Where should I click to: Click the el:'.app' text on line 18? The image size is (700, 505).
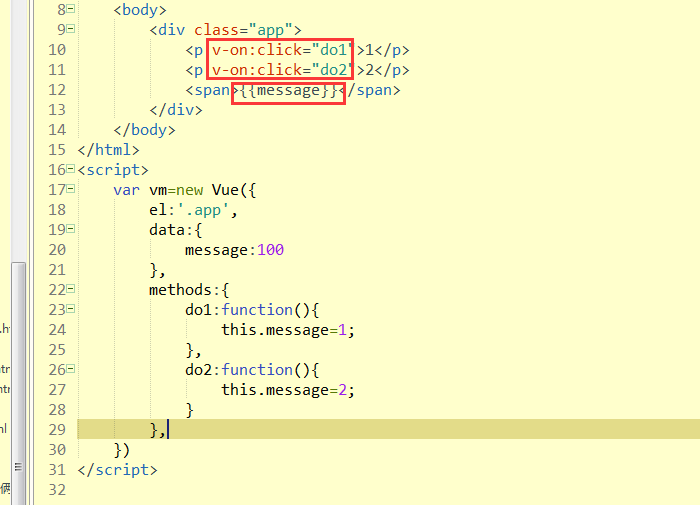(193, 210)
